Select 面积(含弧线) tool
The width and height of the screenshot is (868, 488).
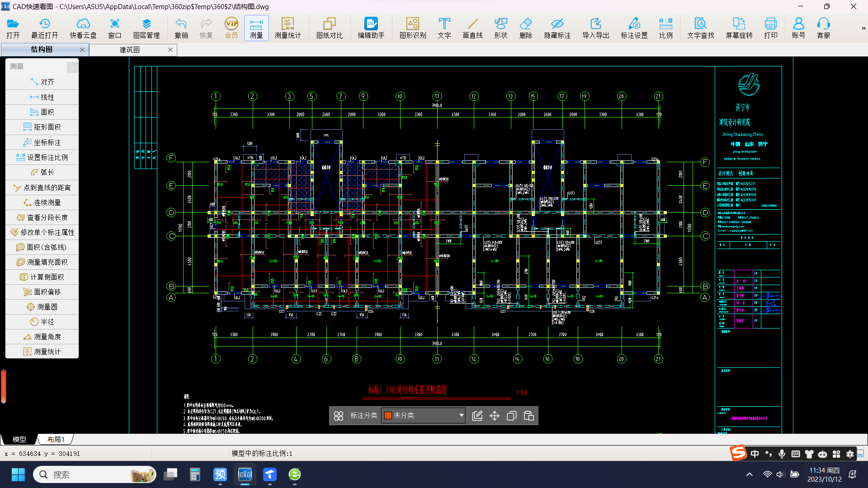[42, 247]
